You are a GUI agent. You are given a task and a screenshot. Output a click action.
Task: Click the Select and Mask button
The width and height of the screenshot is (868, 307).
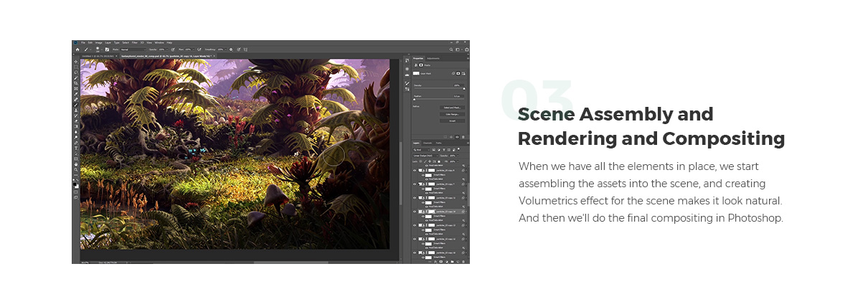click(x=452, y=108)
